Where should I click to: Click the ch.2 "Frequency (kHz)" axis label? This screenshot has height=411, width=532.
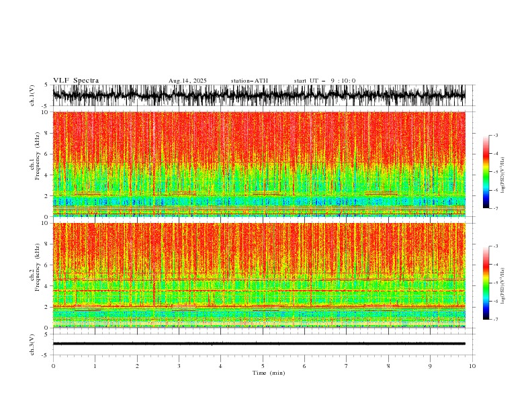click(x=37, y=267)
